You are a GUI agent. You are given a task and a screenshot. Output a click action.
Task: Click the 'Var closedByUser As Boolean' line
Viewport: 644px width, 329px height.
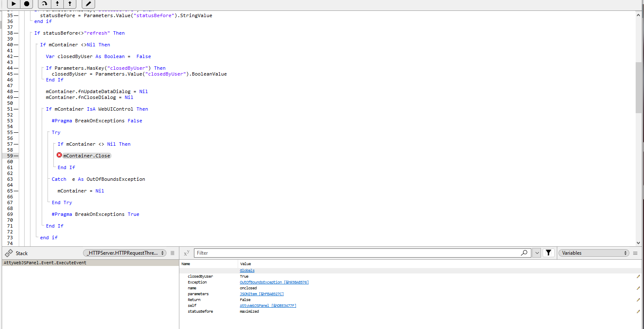[x=98, y=56]
